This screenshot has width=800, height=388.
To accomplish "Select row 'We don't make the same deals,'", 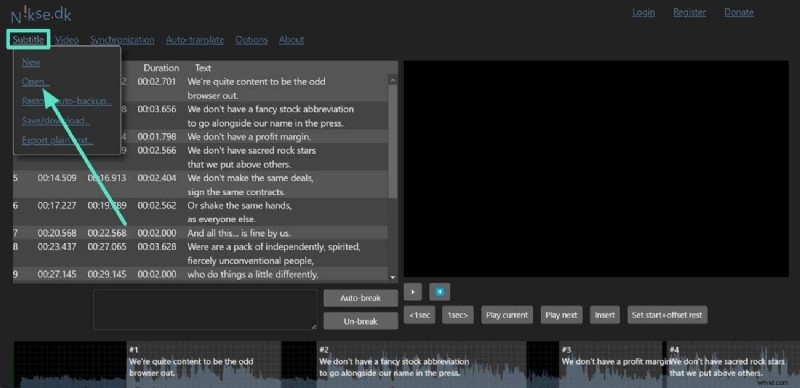I will 201,185.
